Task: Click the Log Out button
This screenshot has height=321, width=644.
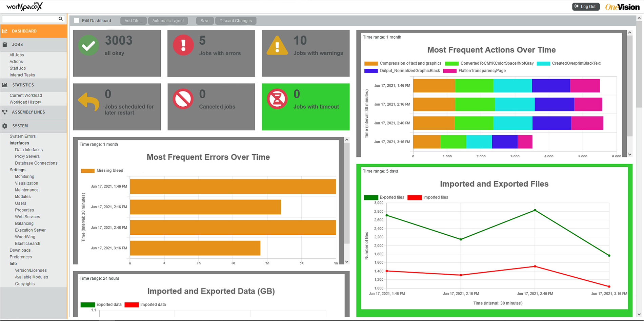Action: 586,6
